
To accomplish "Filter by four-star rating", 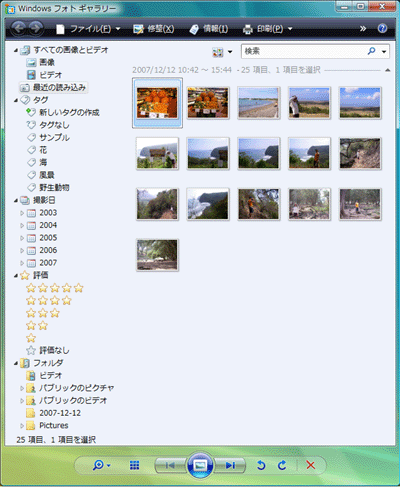I will (x=49, y=300).
